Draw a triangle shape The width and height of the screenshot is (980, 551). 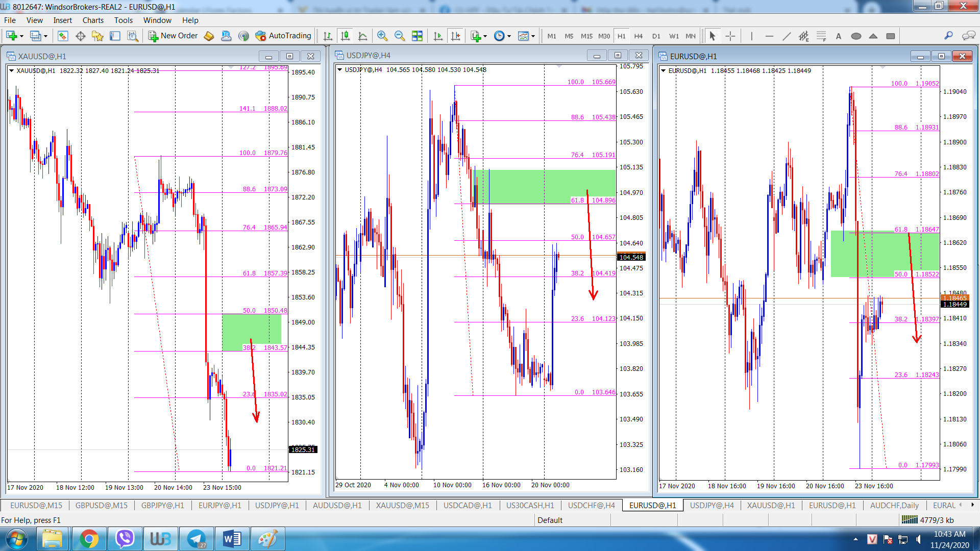(873, 36)
